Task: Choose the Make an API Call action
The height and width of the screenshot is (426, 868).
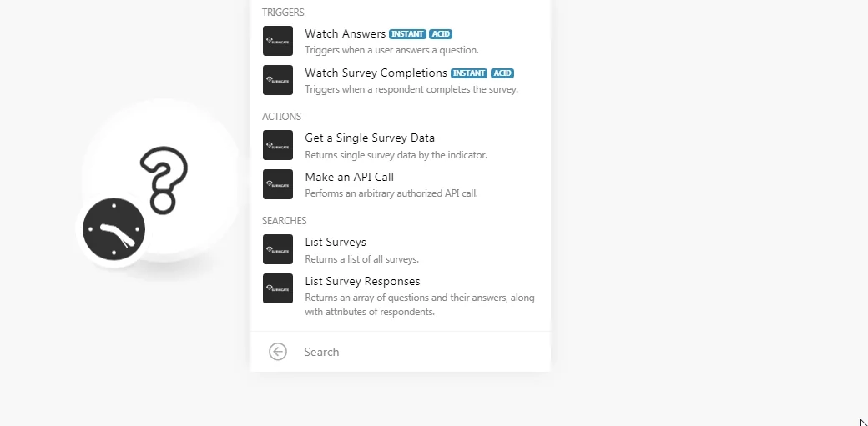Action: [x=401, y=184]
